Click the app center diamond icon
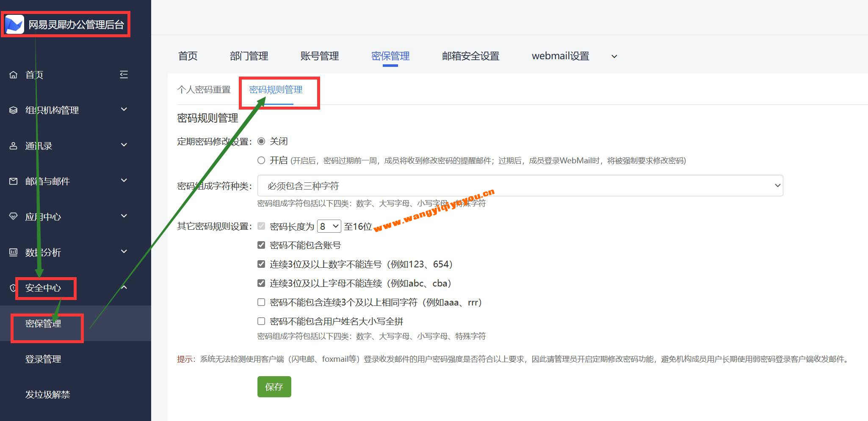Image resolution: width=868 pixels, height=421 pixels. pyautogui.click(x=14, y=217)
